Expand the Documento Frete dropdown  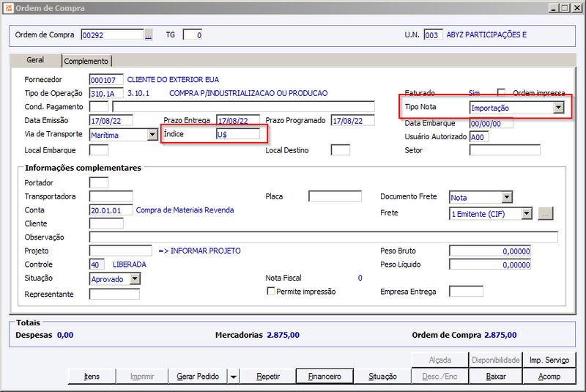point(507,197)
